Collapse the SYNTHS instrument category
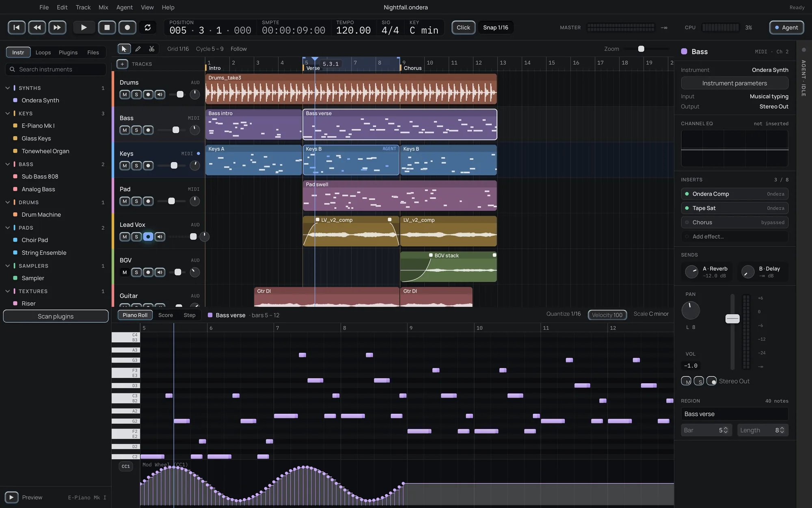812x508 pixels. pyautogui.click(x=7, y=88)
